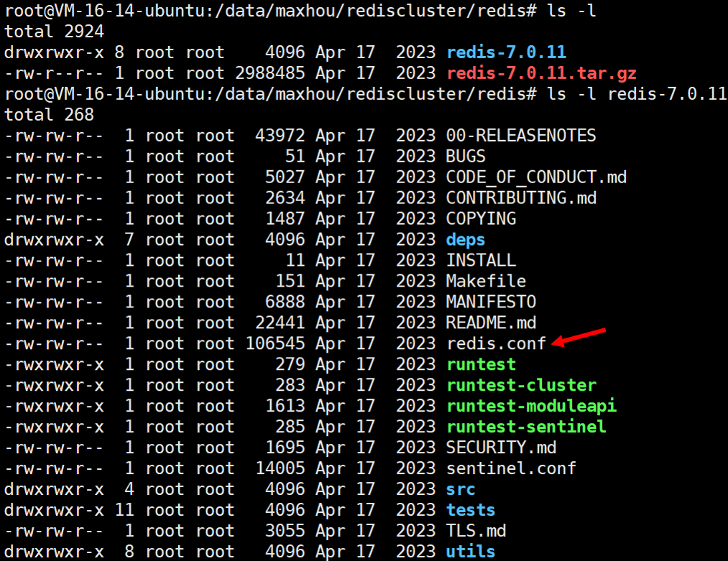This screenshot has height=561, width=728.
Task: Click the BUGS file name
Action: [x=466, y=157]
